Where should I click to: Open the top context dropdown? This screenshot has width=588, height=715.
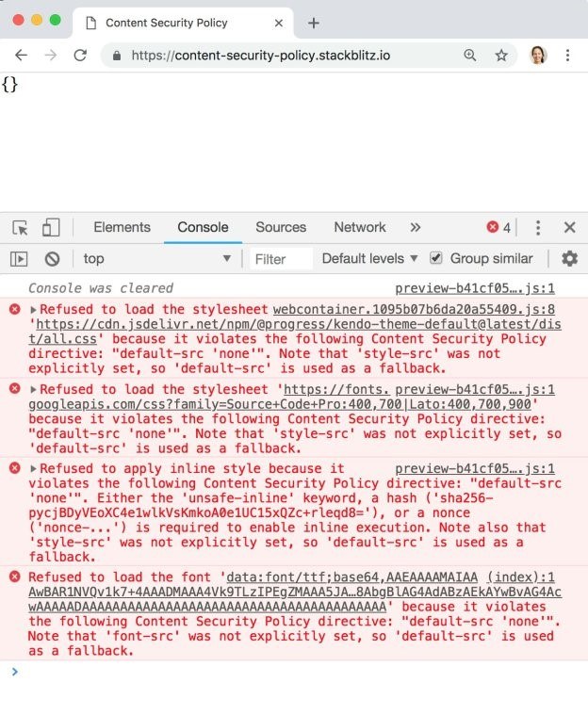point(157,258)
